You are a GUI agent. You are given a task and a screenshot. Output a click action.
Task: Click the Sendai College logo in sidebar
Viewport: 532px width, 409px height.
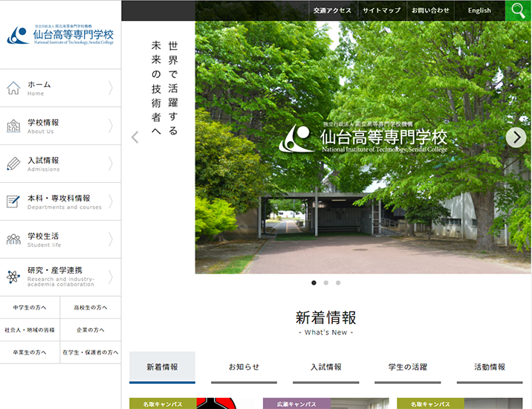pos(60,35)
